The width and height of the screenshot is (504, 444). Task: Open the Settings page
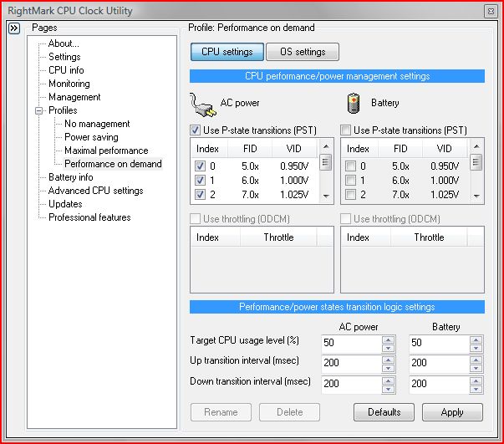click(x=64, y=57)
